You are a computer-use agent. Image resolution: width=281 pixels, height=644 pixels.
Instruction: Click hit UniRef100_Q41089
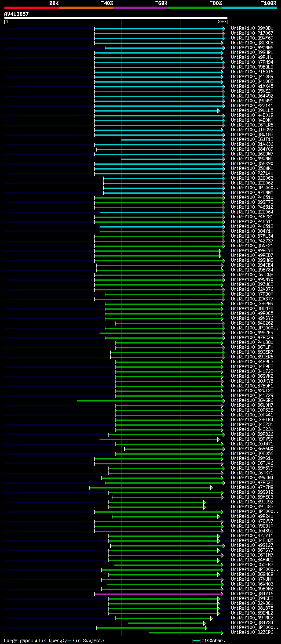click(x=252, y=76)
